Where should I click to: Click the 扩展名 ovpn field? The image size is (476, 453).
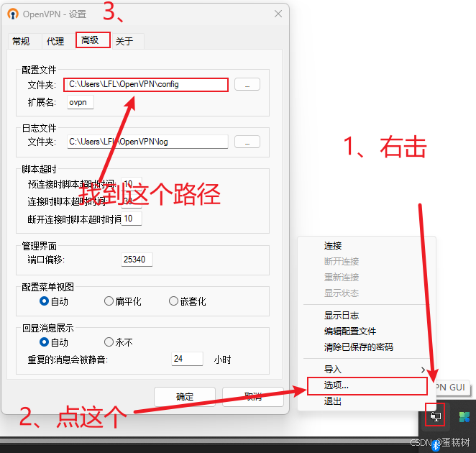pyautogui.click(x=80, y=102)
